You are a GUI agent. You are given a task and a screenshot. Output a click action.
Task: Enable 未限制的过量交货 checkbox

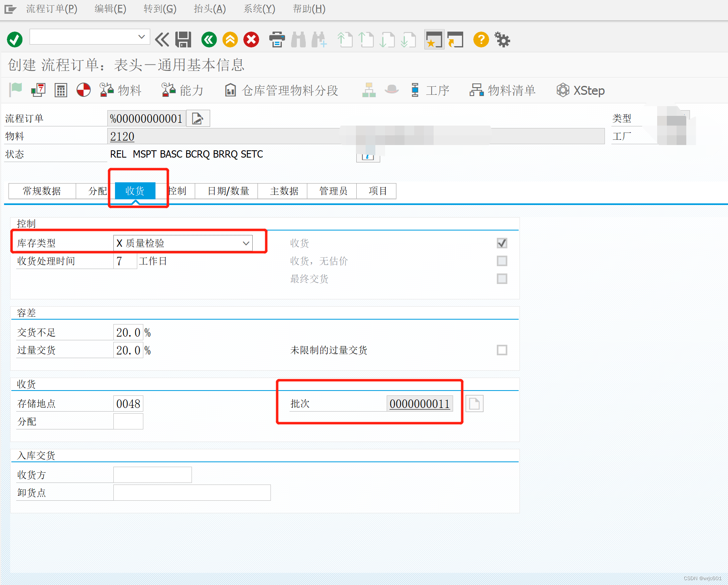(x=502, y=350)
